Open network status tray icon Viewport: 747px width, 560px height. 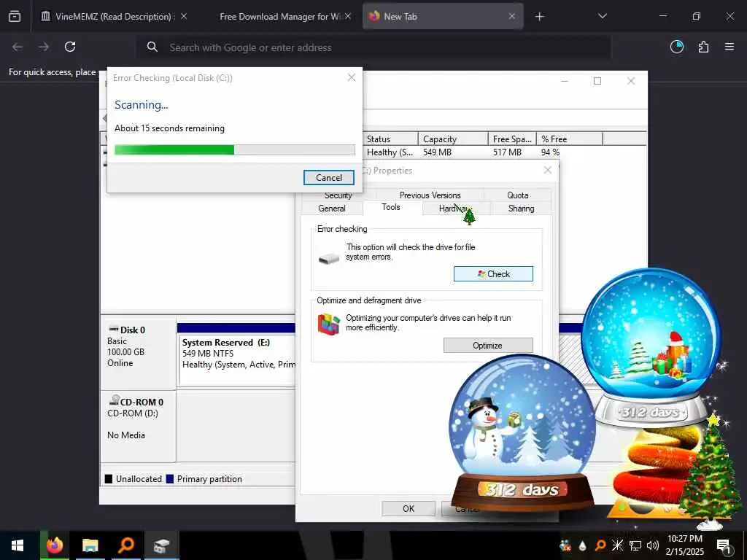[635, 545]
